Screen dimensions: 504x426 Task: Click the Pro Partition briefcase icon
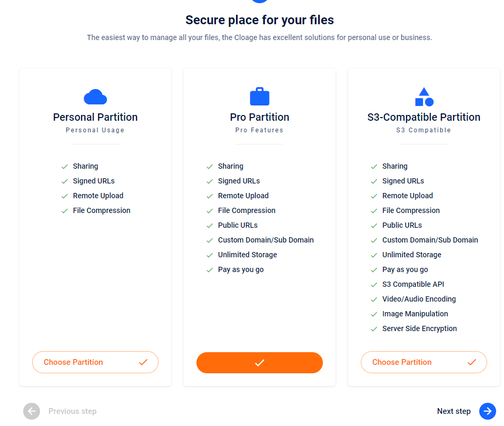point(260,96)
